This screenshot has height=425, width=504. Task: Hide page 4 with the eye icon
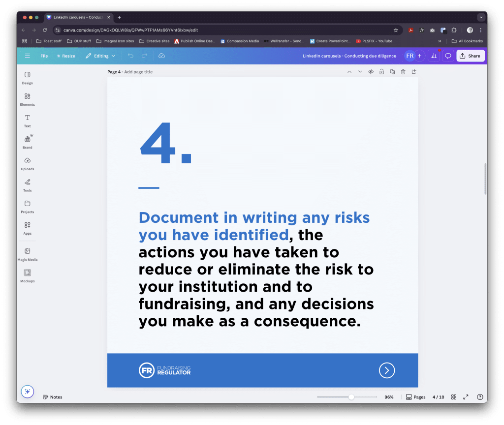(371, 71)
